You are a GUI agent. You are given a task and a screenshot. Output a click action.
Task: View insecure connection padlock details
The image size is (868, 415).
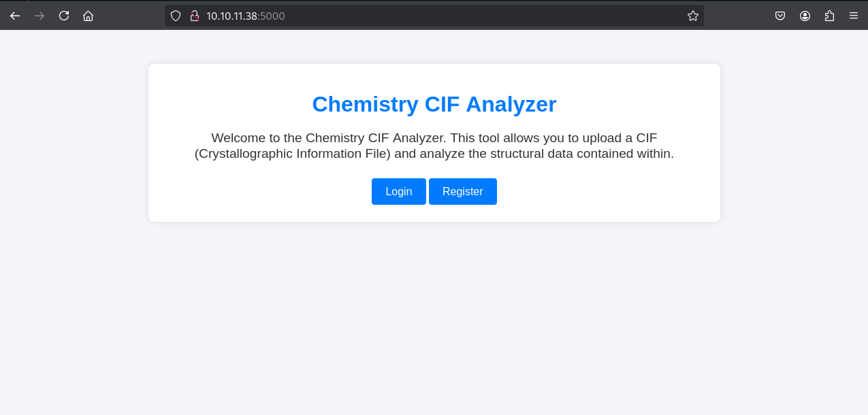[x=194, y=16]
